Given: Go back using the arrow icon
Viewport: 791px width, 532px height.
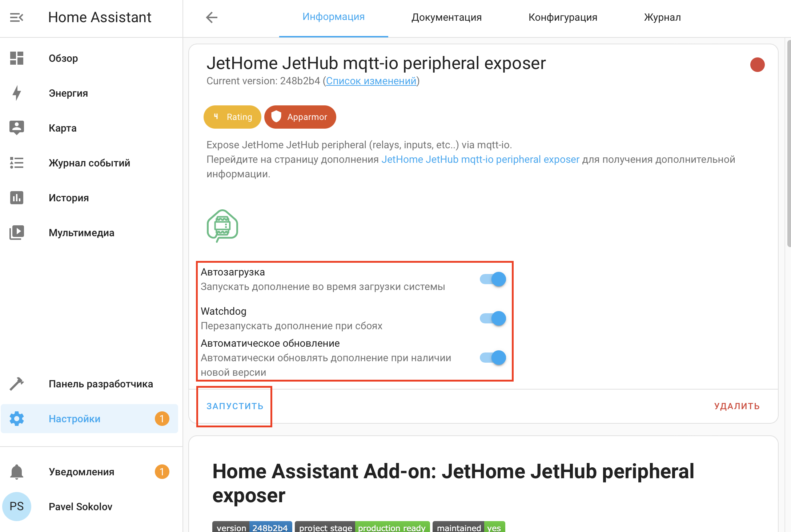Looking at the screenshot, I should (x=211, y=17).
